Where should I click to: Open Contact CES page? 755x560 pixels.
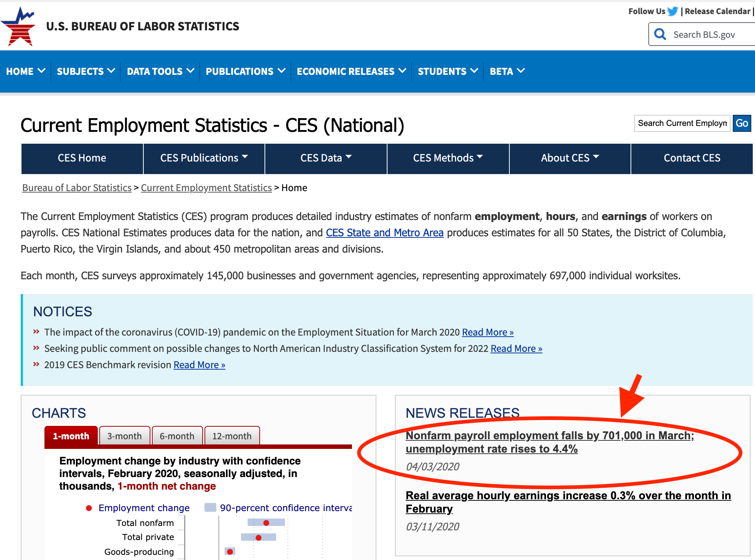pyautogui.click(x=692, y=159)
